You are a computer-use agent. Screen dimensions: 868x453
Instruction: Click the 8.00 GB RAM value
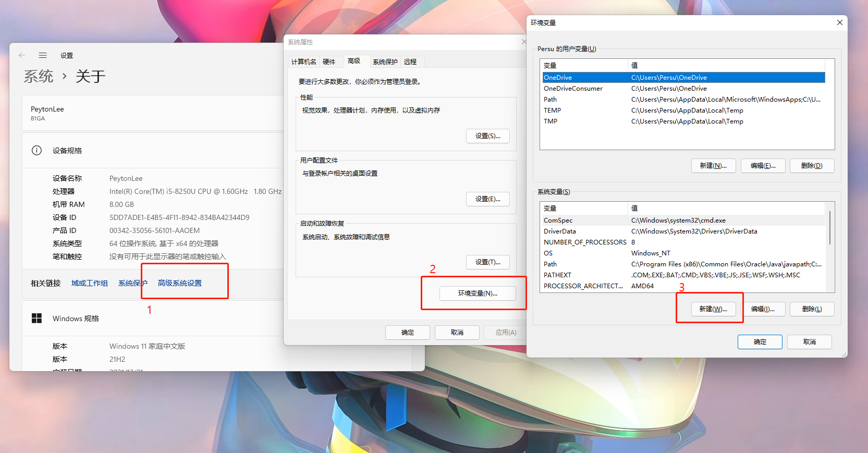pyautogui.click(x=121, y=204)
